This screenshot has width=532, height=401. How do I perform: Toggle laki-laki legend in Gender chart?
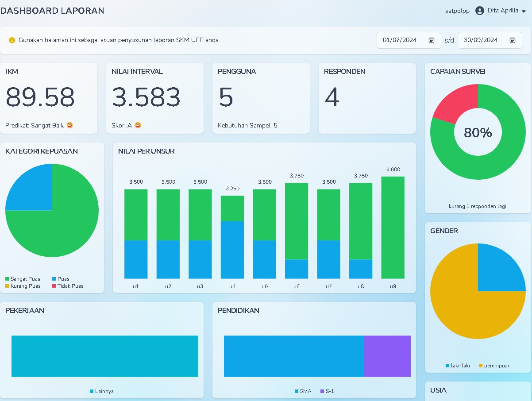tap(458, 366)
